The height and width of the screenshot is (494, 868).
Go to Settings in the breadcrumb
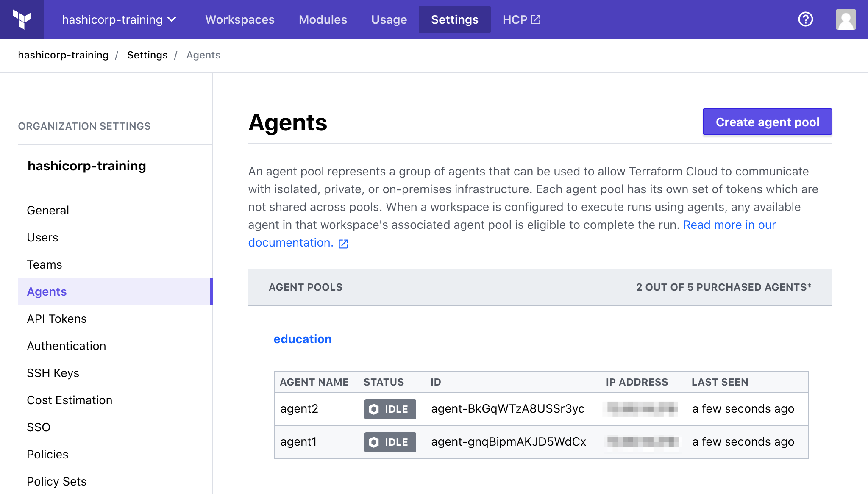147,55
